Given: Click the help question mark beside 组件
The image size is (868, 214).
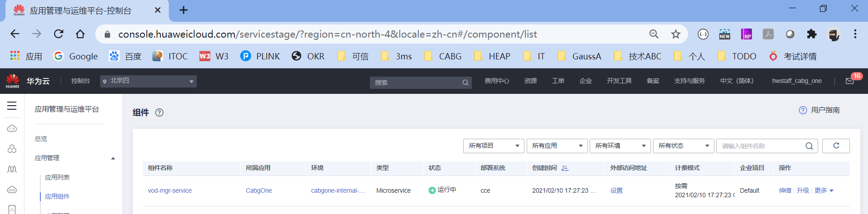Looking at the screenshot, I should 159,112.
